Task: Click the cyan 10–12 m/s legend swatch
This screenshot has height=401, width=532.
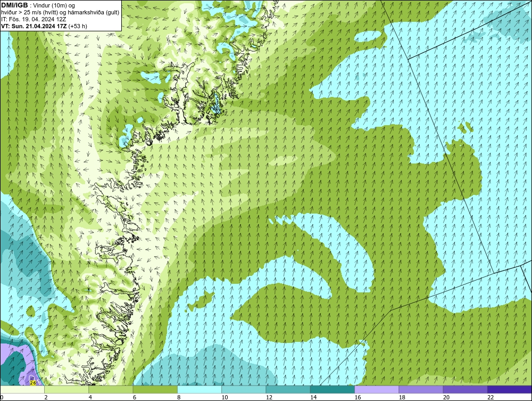Action: (x=244, y=389)
